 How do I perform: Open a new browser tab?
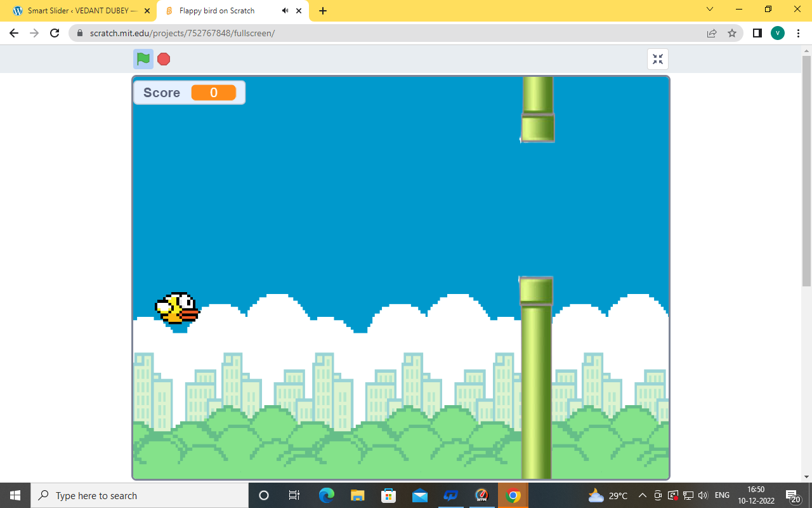pos(323,11)
